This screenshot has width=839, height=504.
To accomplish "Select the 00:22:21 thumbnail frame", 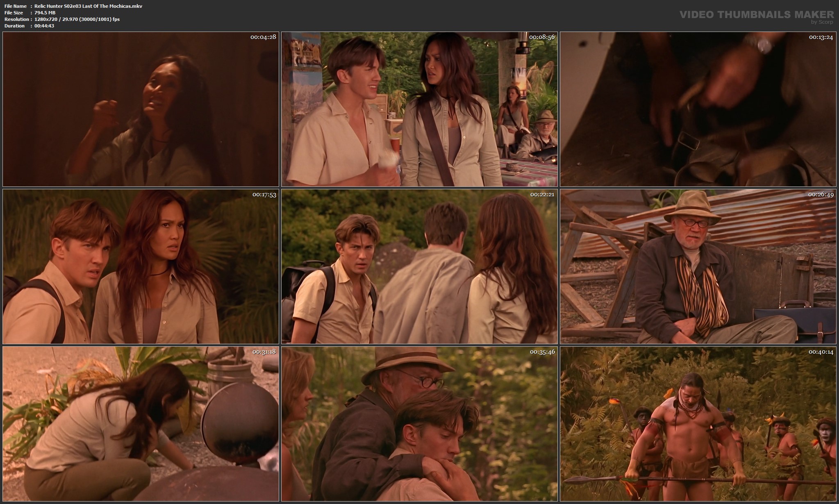I will (x=419, y=267).
